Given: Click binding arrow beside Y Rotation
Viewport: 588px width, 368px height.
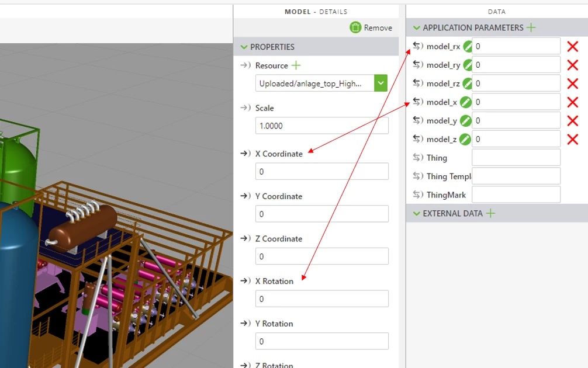Looking at the screenshot, I should [245, 323].
